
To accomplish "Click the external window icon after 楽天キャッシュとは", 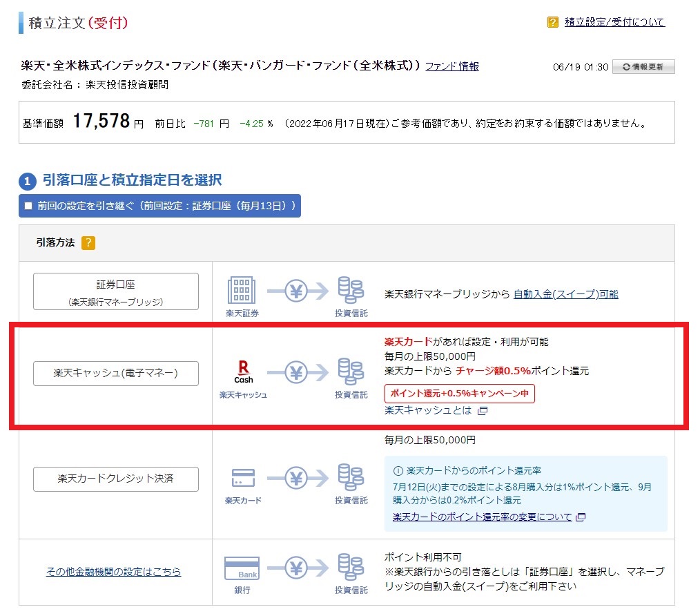I will click(483, 410).
